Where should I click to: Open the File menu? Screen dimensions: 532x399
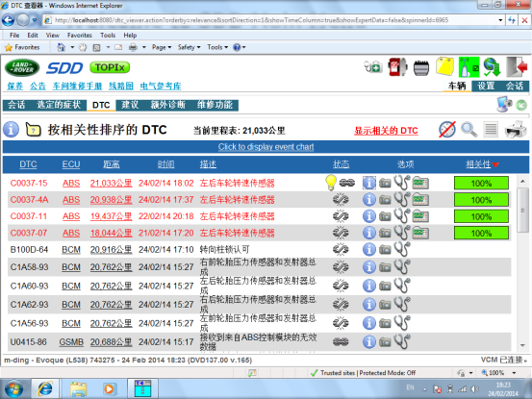[14, 36]
